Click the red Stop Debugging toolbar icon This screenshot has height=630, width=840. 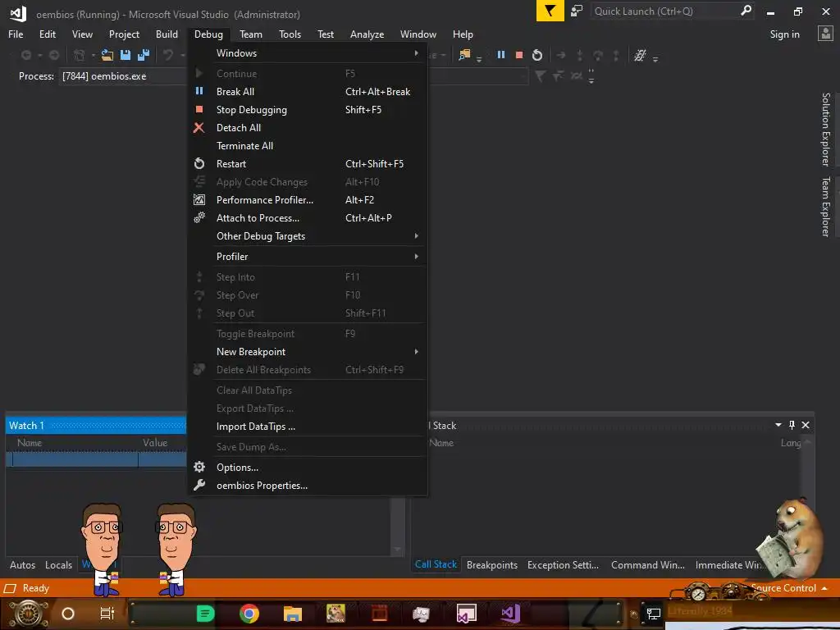point(519,55)
